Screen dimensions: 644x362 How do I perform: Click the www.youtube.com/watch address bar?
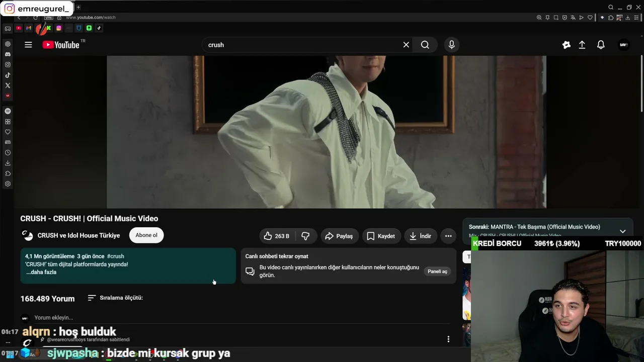[91, 18]
